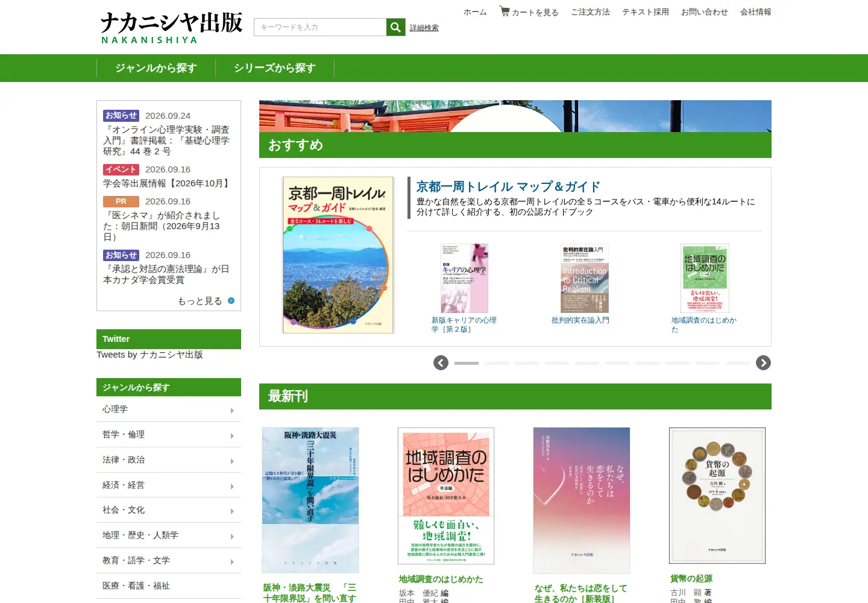Click the green search magnifier button

click(395, 27)
